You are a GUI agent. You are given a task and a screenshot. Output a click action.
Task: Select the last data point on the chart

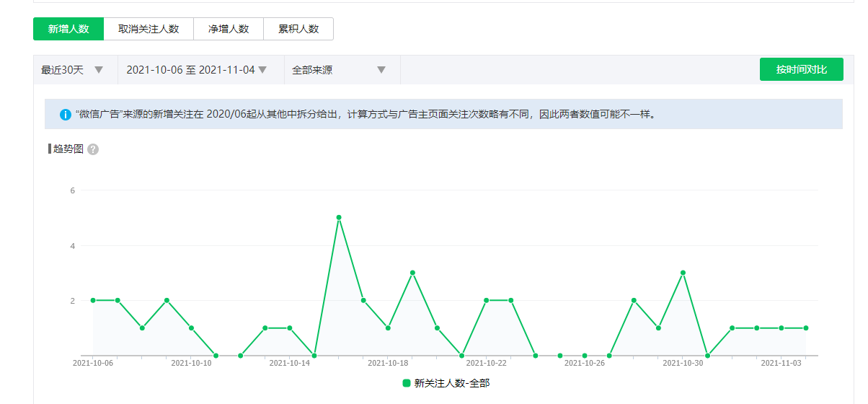(806, 328)
